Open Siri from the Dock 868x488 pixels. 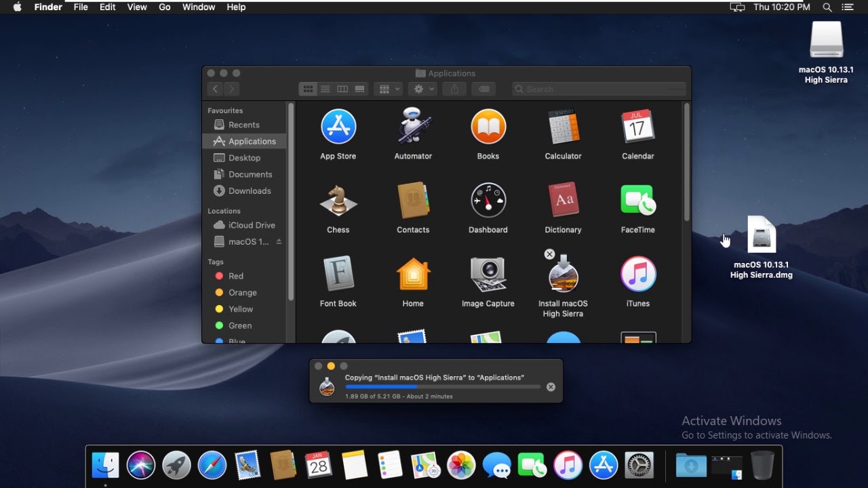pos(141,465)
